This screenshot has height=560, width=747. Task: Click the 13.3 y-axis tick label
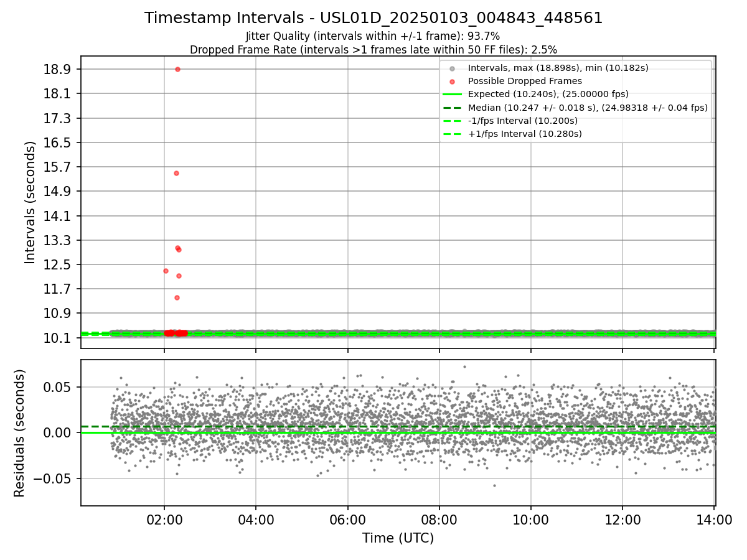click(x=58, y=240)
